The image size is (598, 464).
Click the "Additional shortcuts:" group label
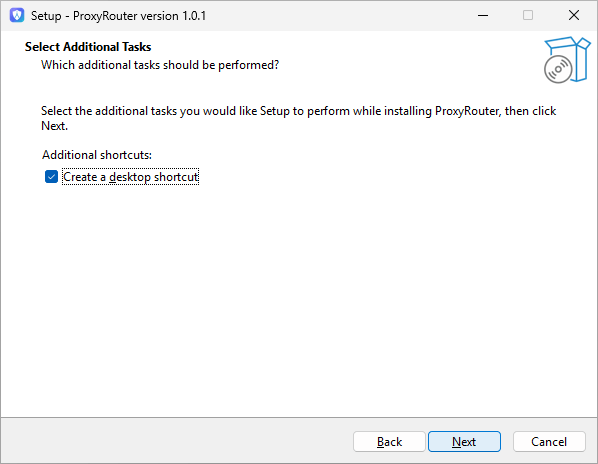[97, 155]
